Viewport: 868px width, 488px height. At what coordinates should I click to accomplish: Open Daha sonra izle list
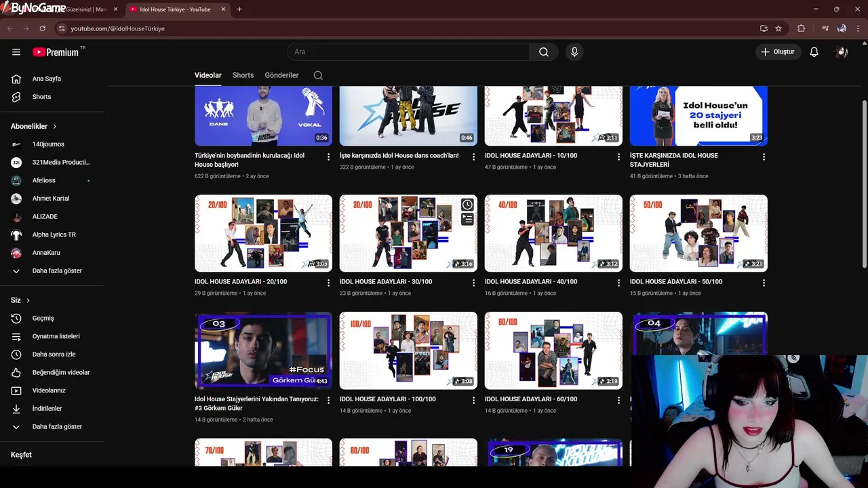pos(54,354)
